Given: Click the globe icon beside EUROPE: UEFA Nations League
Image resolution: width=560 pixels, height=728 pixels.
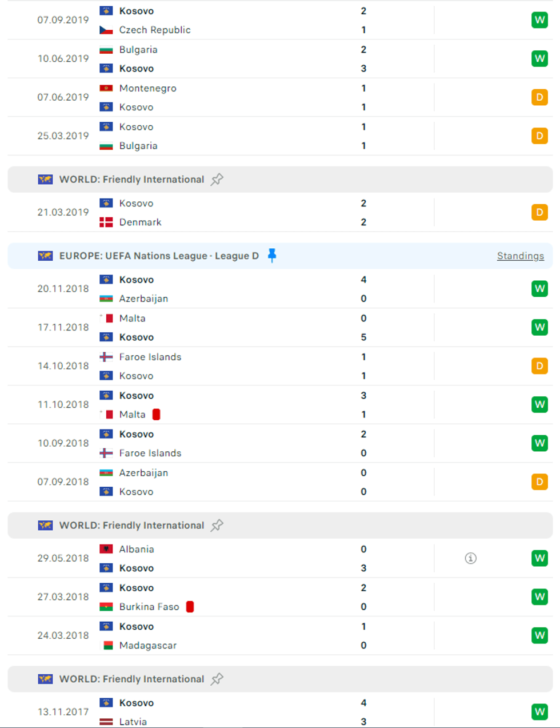Looking at the screenshot, I should (45, 256).
